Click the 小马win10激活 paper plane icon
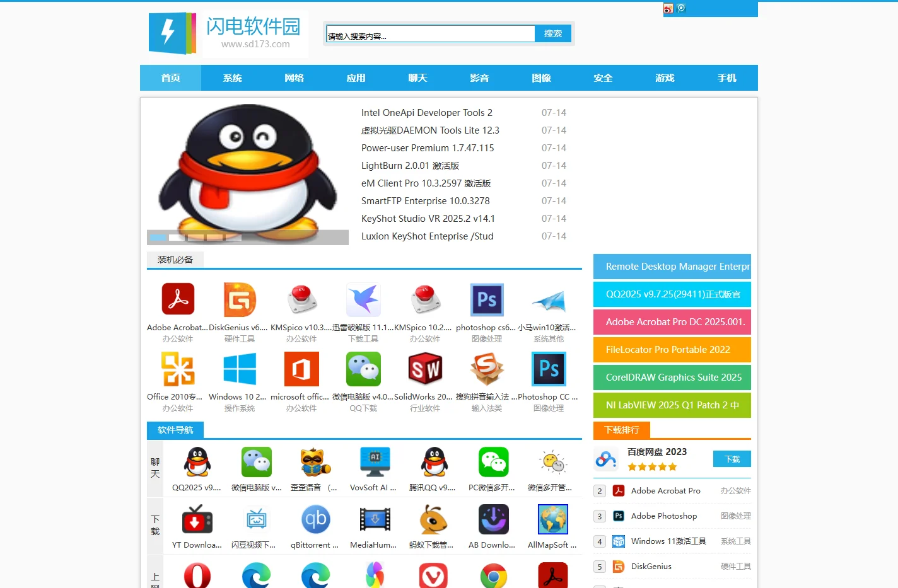 point(549,301)
